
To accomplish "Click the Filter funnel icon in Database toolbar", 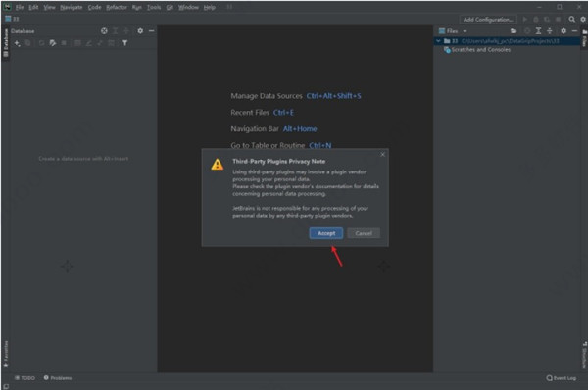I will [124, 43].
